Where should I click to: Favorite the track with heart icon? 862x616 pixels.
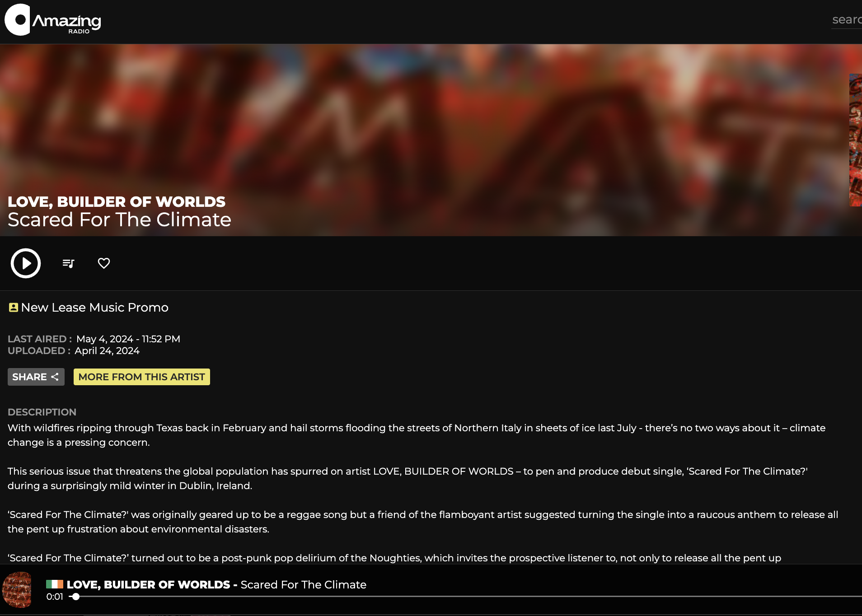pos(104,263)
